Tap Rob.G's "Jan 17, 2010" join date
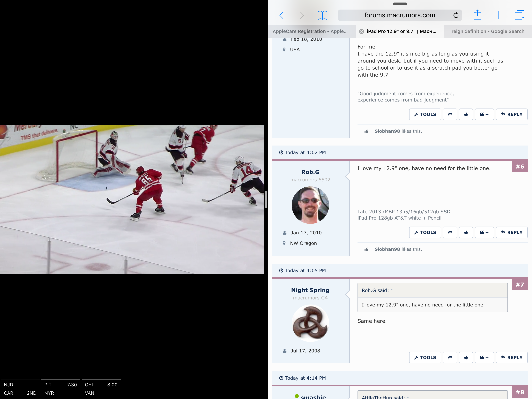This screenshot has height=399, width=532. 306,233
